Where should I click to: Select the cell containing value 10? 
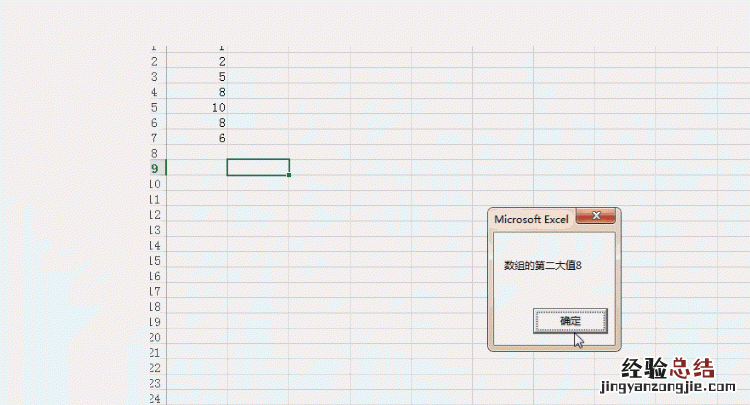(198, 107)
